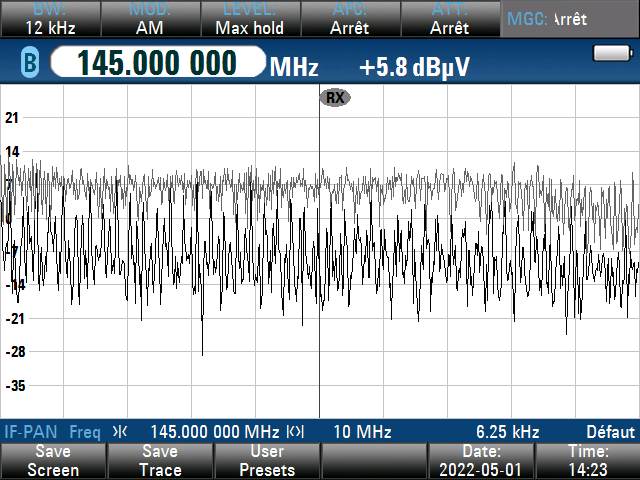Open the BW 12 kHz setting

tap(50, 20)
